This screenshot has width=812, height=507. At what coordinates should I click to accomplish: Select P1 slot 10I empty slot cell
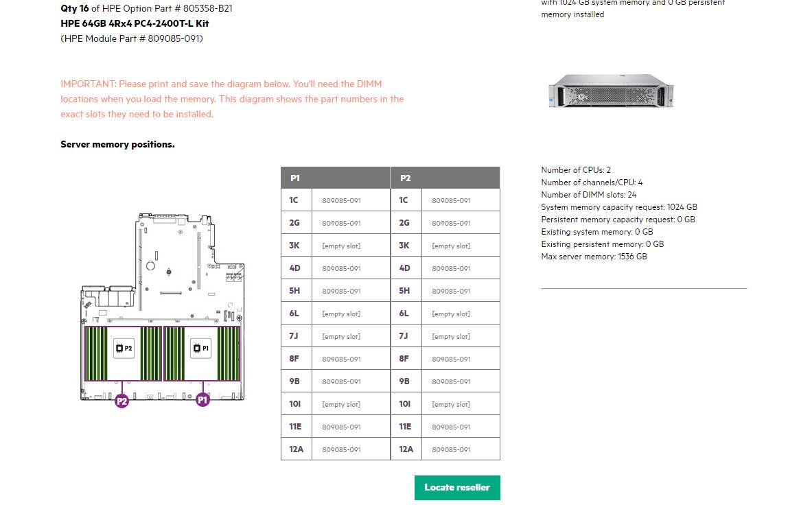point(341,404)
